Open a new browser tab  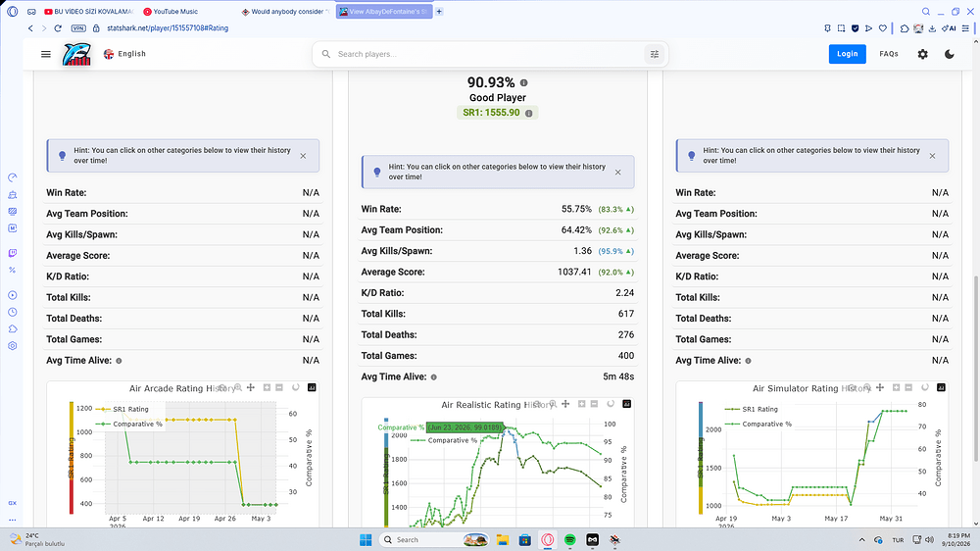439,11
